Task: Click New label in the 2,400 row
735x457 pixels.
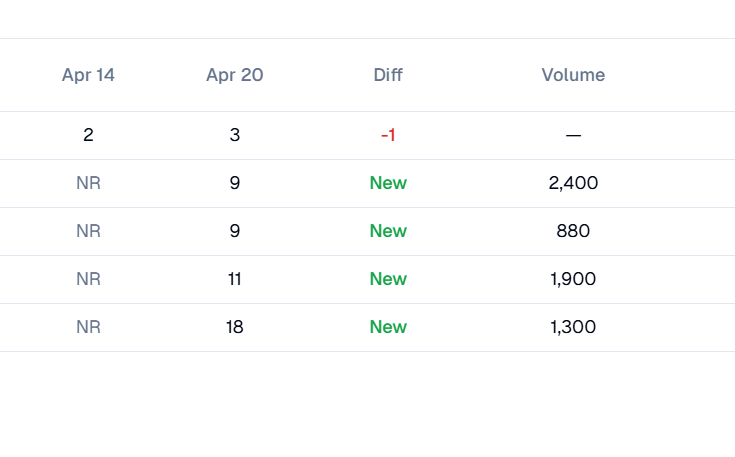Action: point(388,183)
